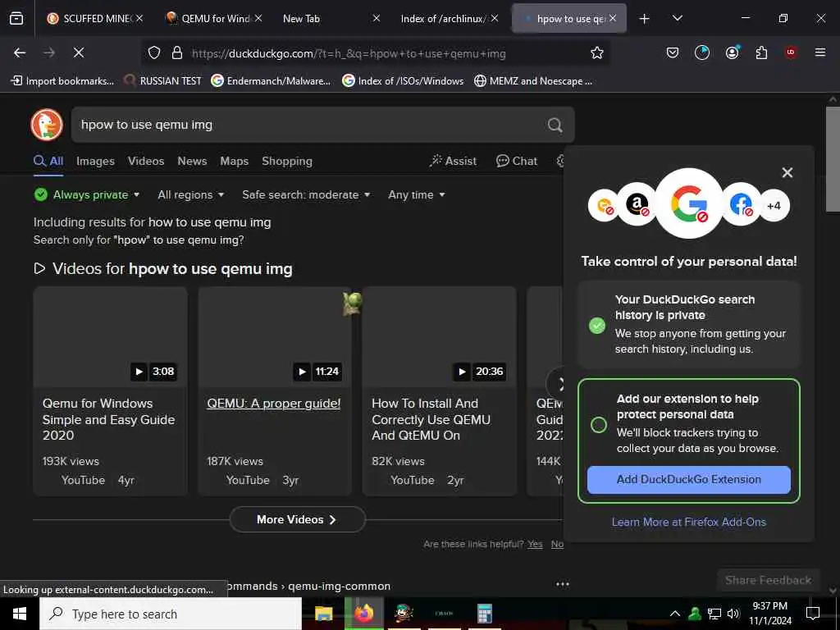
Task: Click Add DuckDuckGo Extension button
Action: 688,479
